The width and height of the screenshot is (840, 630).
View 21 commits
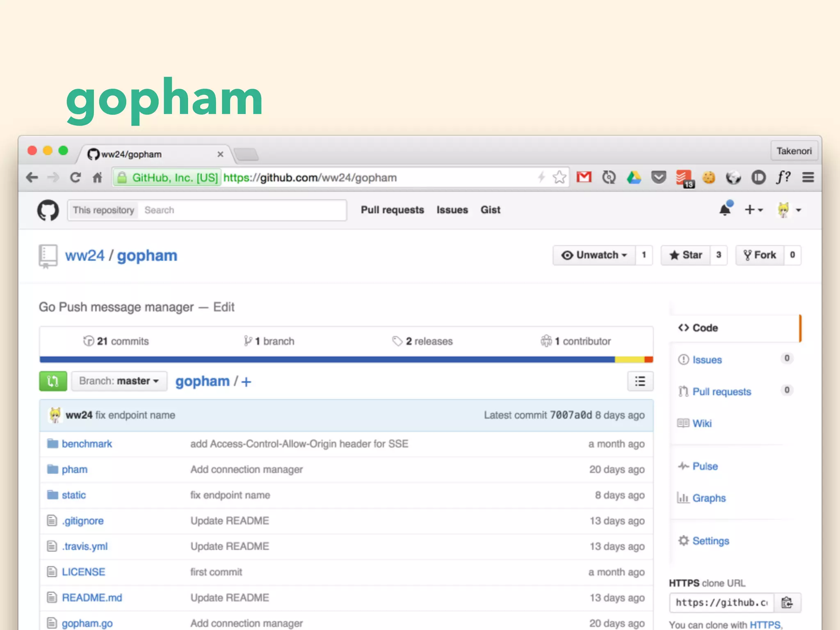(116, 341)
